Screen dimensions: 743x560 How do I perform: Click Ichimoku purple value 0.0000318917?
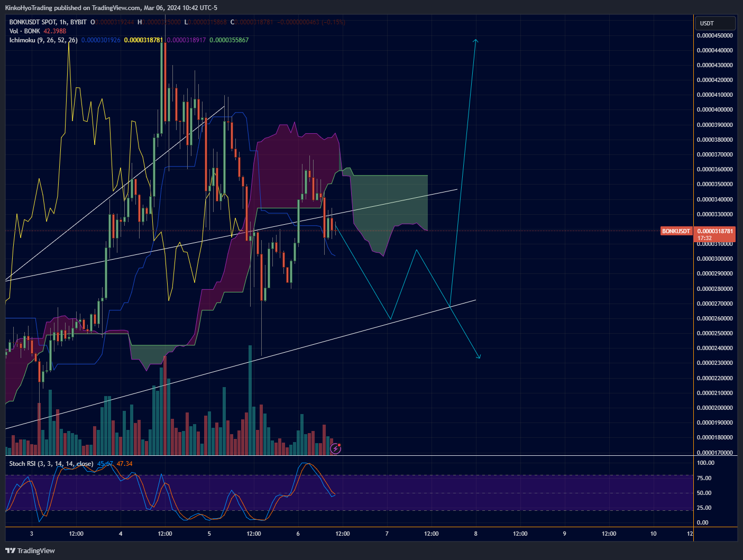186,40
